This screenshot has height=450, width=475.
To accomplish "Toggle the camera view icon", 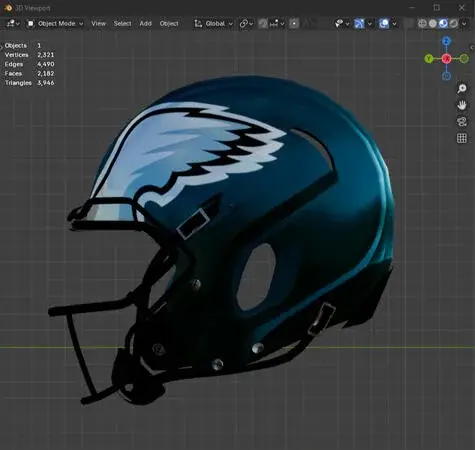I will click(x=462, y=122).
